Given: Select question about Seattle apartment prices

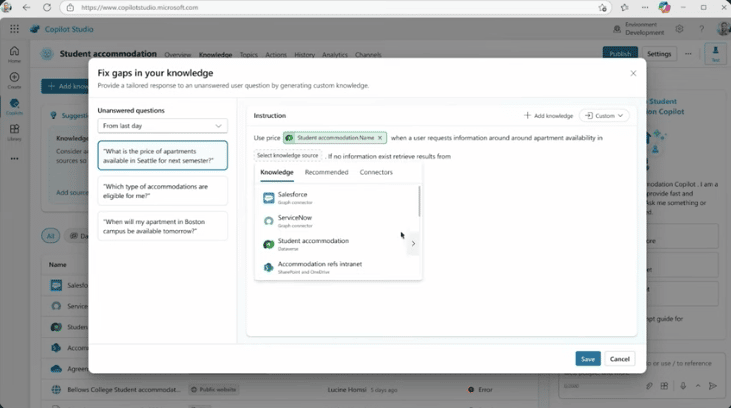Looking at the screenshot, I should (x=162, y=156).
